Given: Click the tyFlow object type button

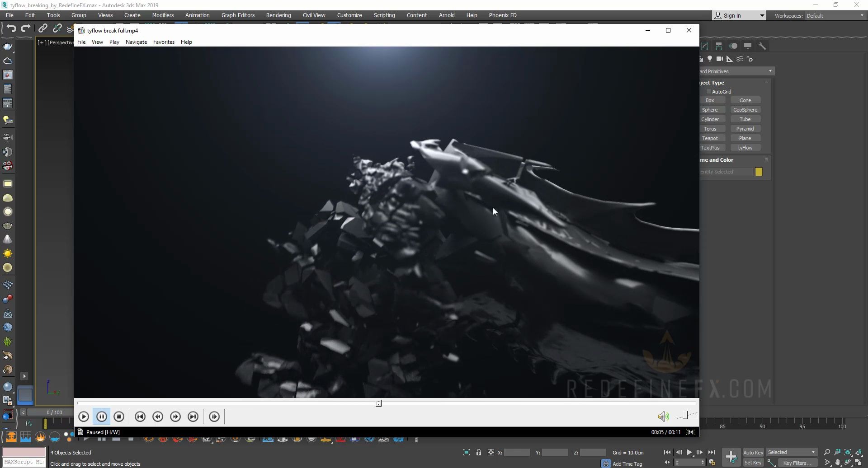Looking at the screenshot, I should click(x=746, y=148).
